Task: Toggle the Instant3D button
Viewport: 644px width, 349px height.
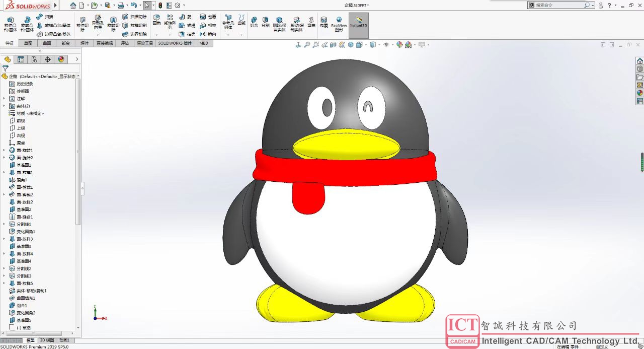Action: click(358, 25)
